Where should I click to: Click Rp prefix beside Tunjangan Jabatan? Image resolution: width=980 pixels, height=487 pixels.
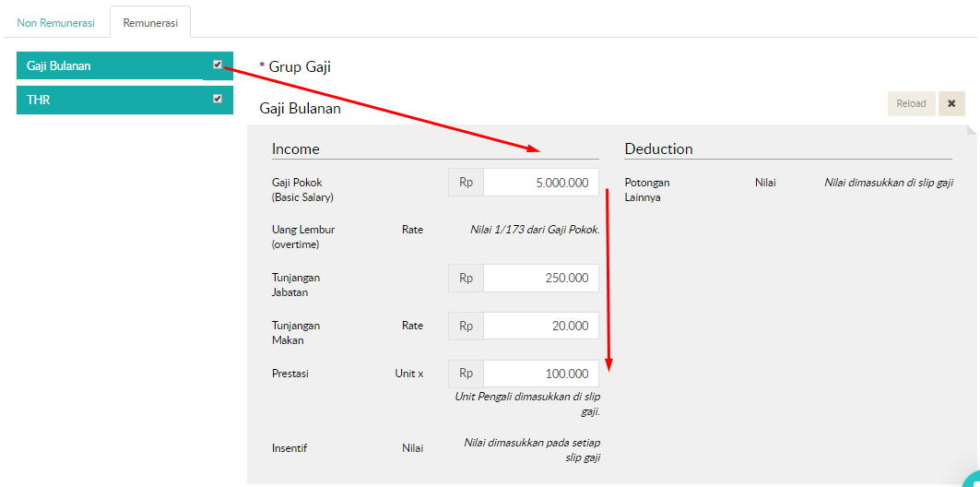(x=466, y=279)
